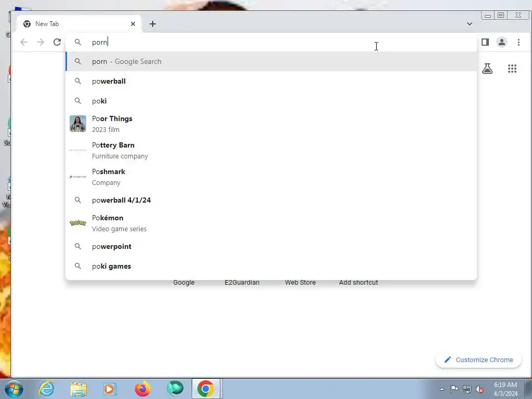Image resolution: width=532 pixels, height=399 pixels.
Task: Choose the powerball 4/1/24 suggestion
Action: [271, 200]
